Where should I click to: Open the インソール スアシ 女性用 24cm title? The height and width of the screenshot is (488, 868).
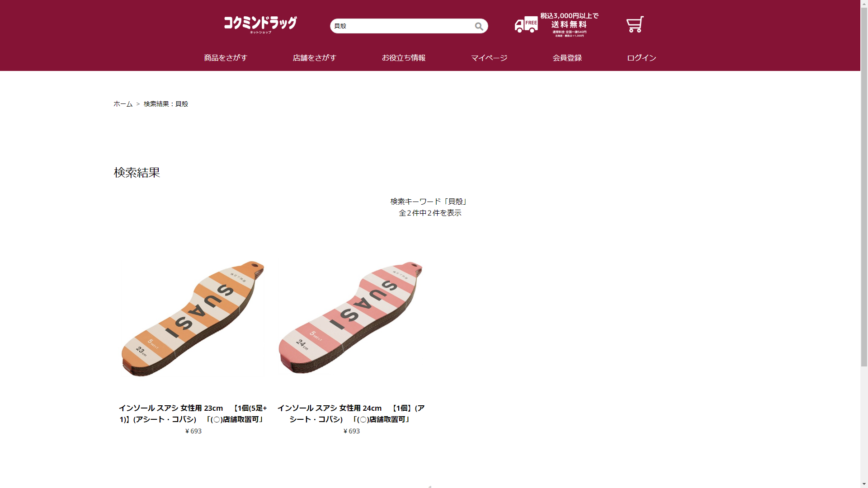tap(351, 414)
